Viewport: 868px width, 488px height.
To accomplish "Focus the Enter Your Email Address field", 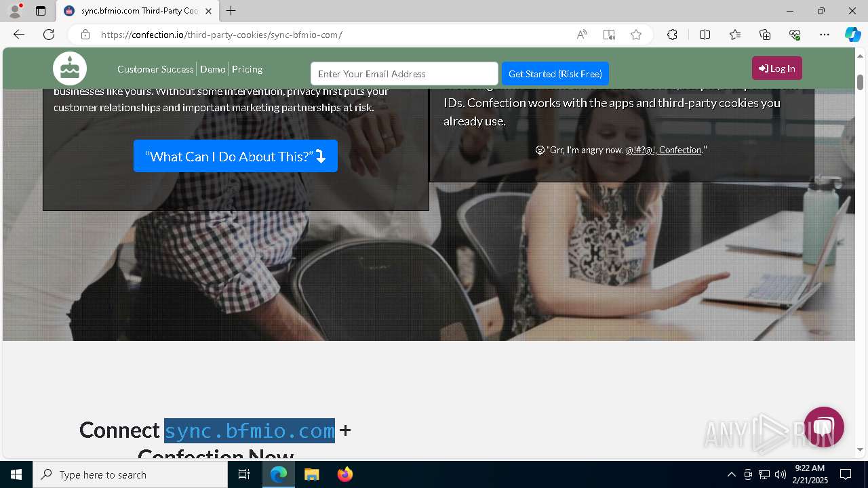I will tap(404, 74).
